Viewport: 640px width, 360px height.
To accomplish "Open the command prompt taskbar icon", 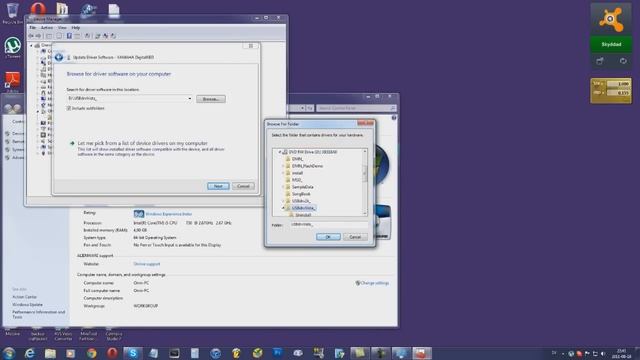I will [174, 353].
